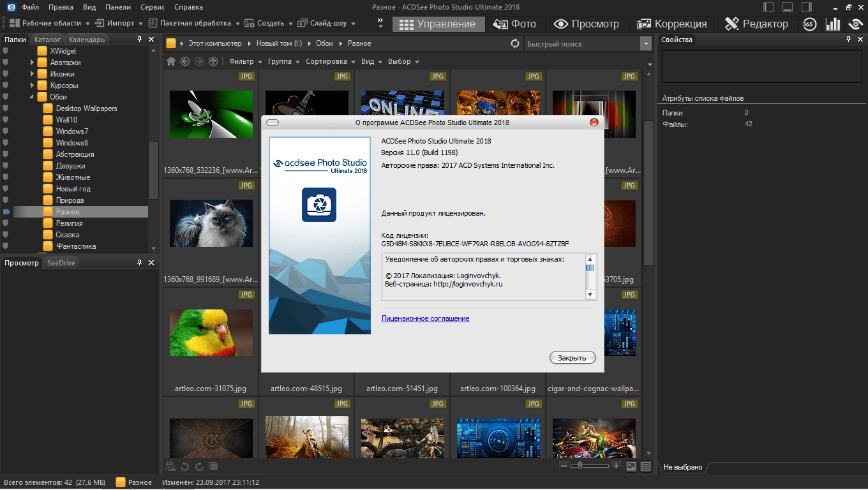The image size is (868, 490).
Task: Toggle bottom panel layout icon in title bar
Action: [x=788, y=7]
